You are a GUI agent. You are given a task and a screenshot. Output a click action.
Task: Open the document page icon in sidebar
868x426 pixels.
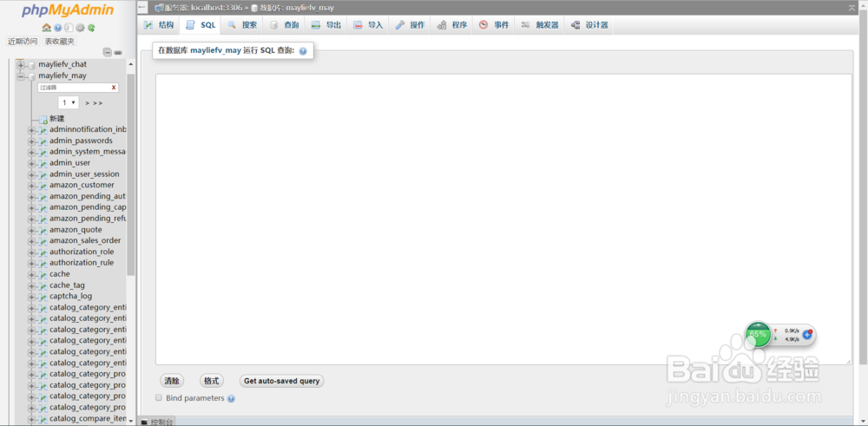tap(68, 28)
